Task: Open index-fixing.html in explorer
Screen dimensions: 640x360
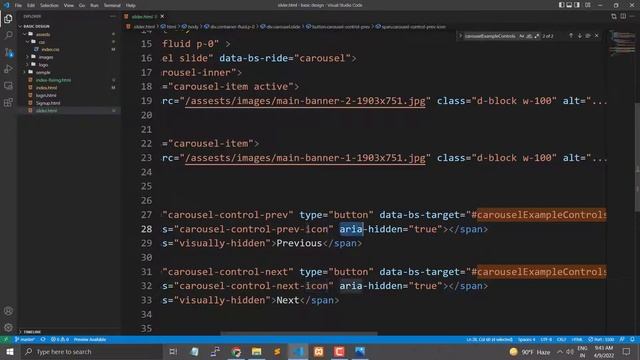Action: coord(53,80)
